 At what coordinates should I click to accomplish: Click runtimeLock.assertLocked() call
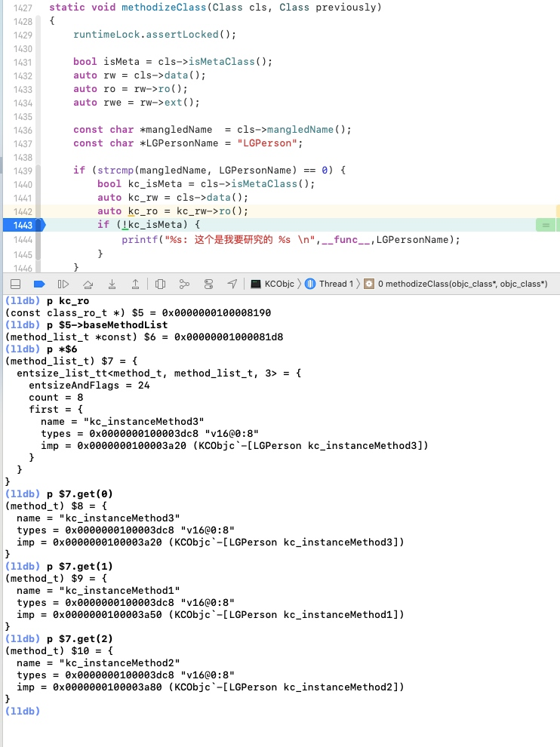tap(155, 34)
